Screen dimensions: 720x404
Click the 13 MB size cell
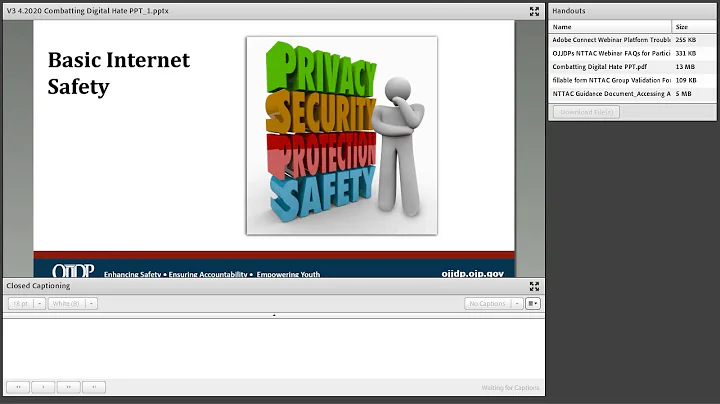pyautogui.click(x=685, y=67)
